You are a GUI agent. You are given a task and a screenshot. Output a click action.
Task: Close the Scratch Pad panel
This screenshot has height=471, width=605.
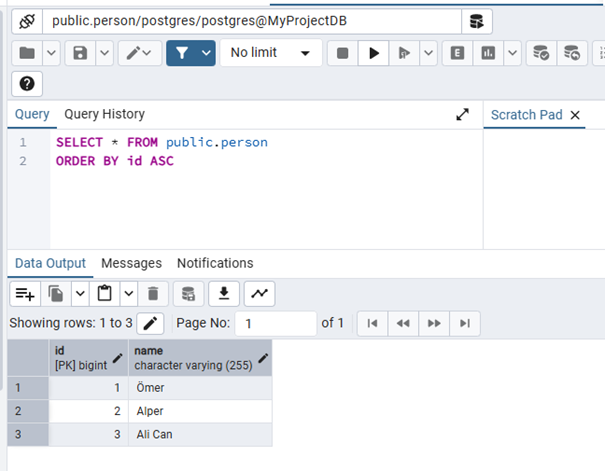click(575, 115)
